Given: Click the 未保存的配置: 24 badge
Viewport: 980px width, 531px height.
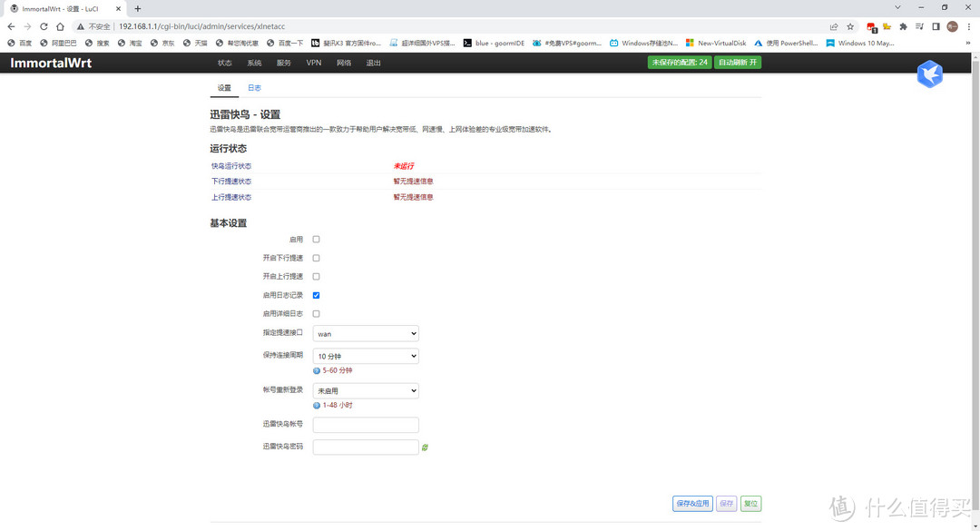Looking at the screenshot, I should [679, 63].
